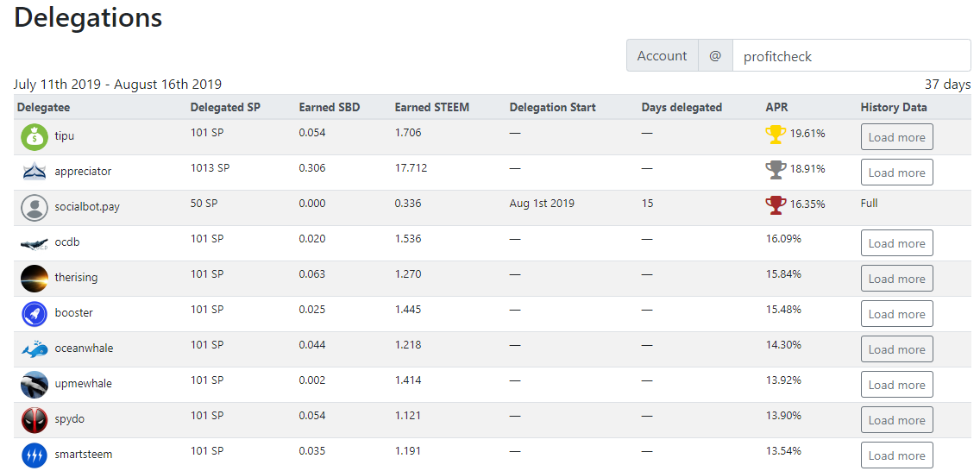Click the gold trophy next to 19.61%
This screenshot has height=471, width=980.
click(x=776, y=135)
